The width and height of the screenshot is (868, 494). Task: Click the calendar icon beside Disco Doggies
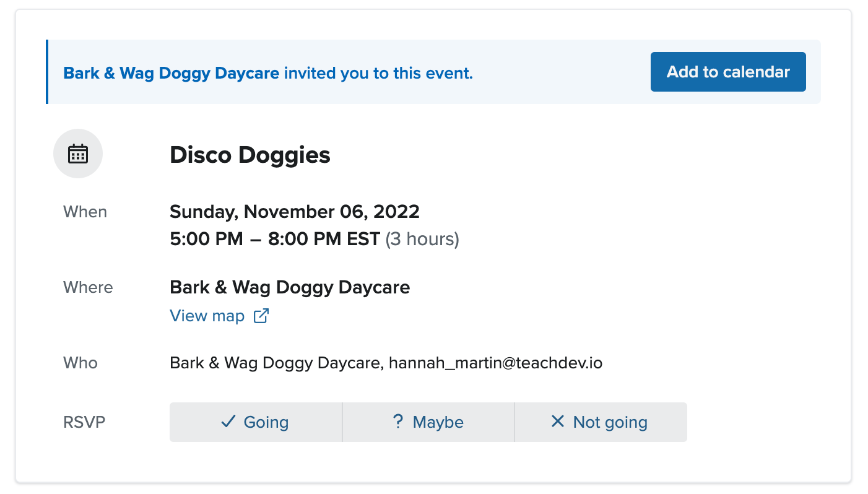(x=78, y=154)
